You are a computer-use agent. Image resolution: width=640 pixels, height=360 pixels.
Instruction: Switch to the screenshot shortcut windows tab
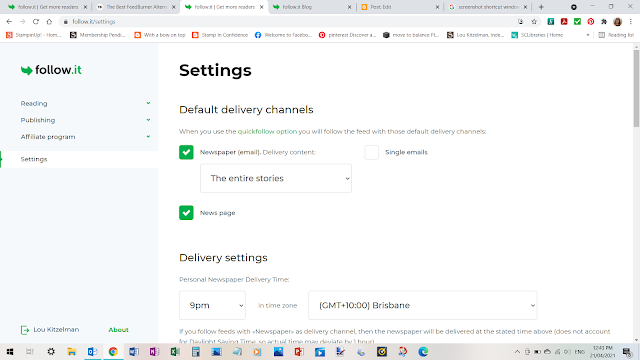[488, 7]
